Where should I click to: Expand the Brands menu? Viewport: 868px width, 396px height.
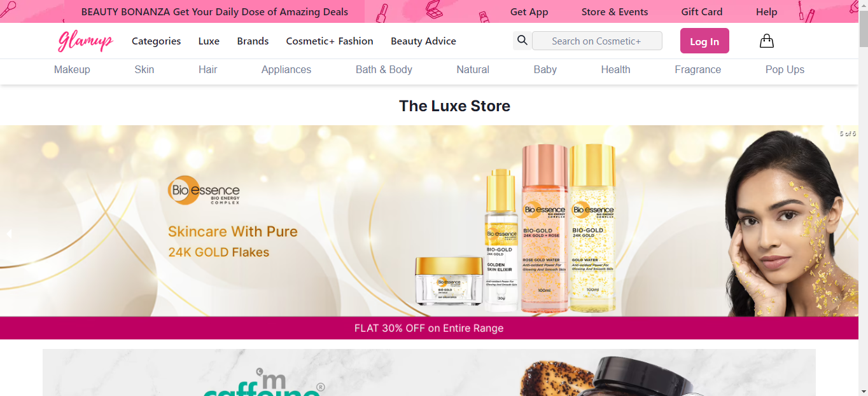[x=253, y=41]
